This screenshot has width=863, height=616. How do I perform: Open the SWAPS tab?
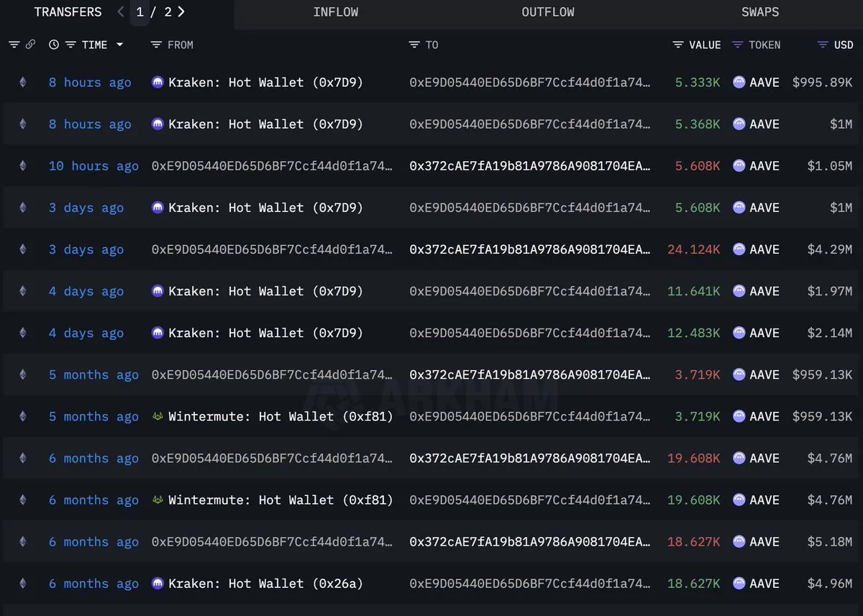(760, 12)
